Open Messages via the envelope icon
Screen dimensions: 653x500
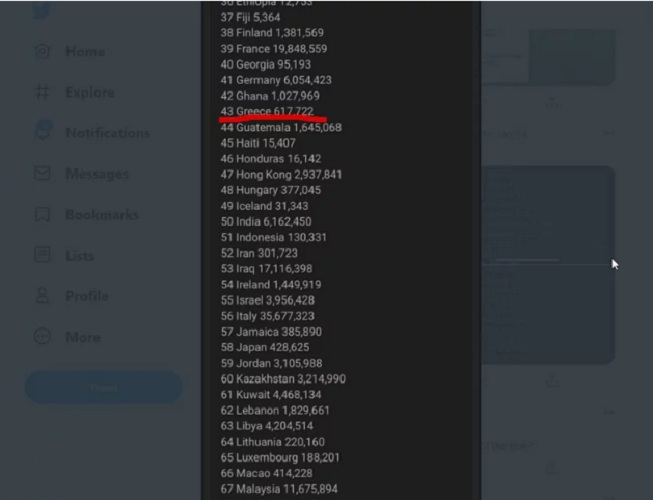(x=42, y=173)
